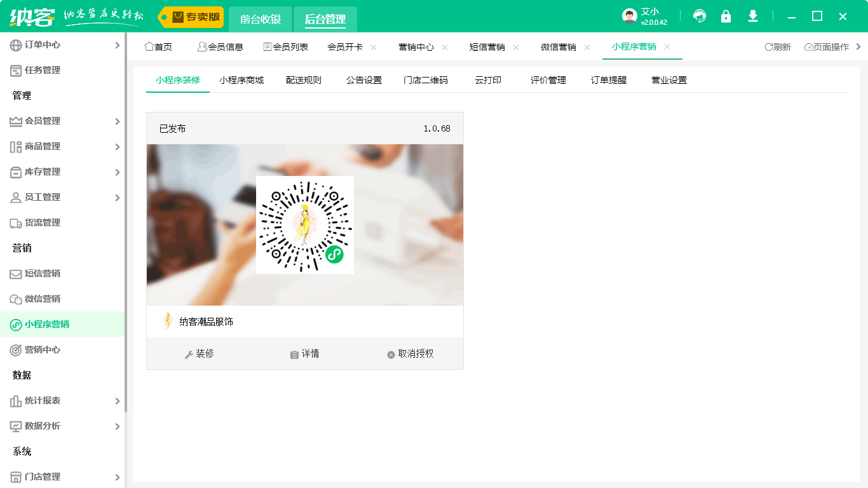Click the customer service headset icon
Screen dimensions: 868x488
[x=700, y=17]
